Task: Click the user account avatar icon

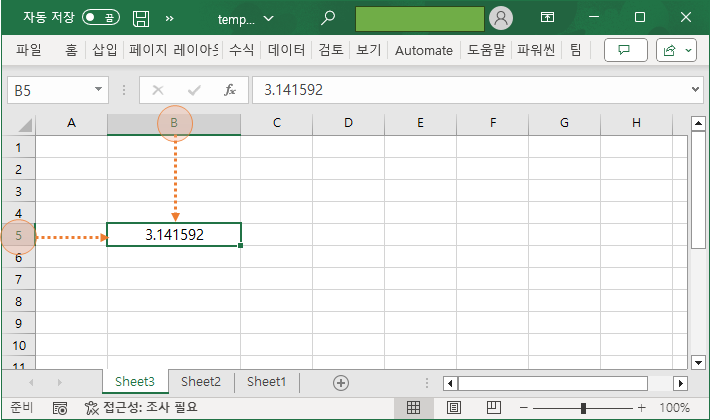Action: tap(501, 18)
